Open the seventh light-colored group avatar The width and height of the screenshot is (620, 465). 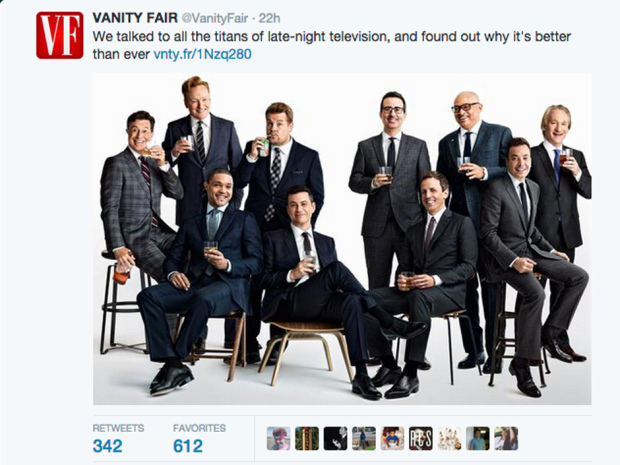(x=450, y=438)
